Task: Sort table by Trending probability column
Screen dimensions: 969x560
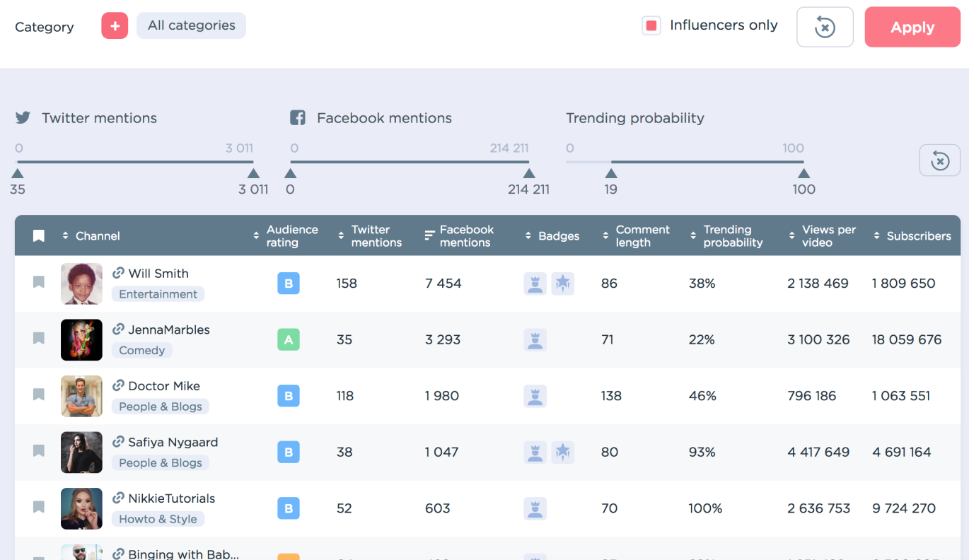Action: [726, 235]
